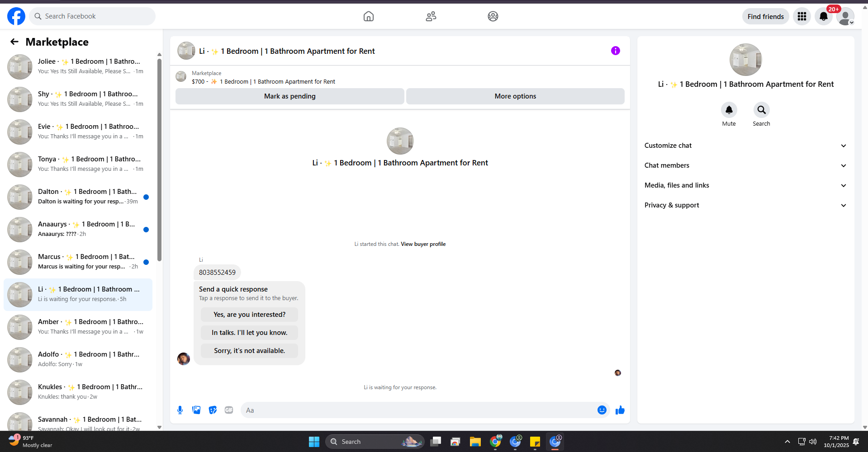Click Find friends button
868x452 pixels.
coord(766,16)
